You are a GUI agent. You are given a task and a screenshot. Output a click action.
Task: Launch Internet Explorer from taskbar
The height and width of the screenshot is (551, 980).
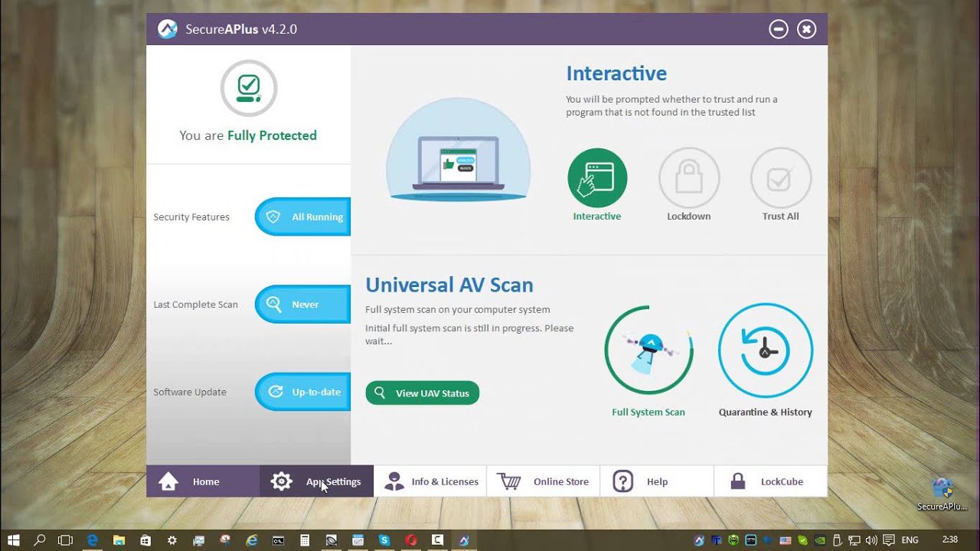coord(252,540)
